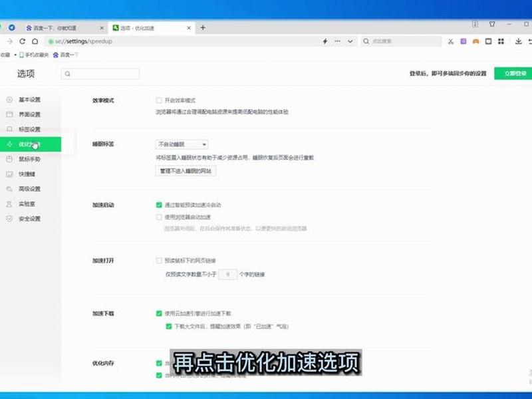
Task: Click the lightning speed mode icon
Action: [325, 41]
